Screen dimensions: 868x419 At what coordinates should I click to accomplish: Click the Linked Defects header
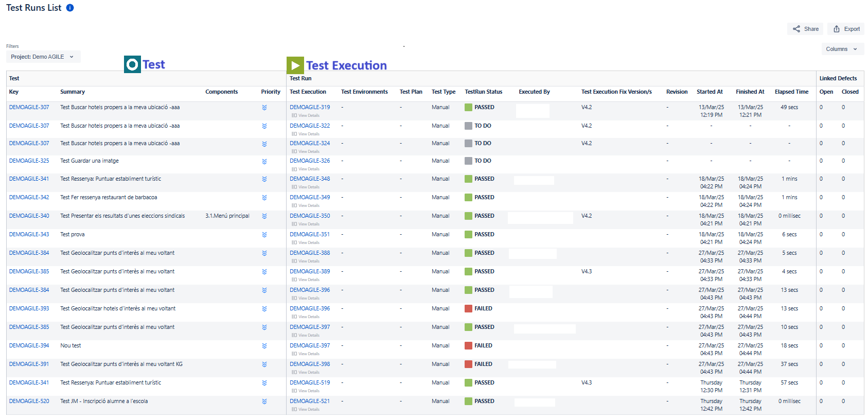coord(838,78)
